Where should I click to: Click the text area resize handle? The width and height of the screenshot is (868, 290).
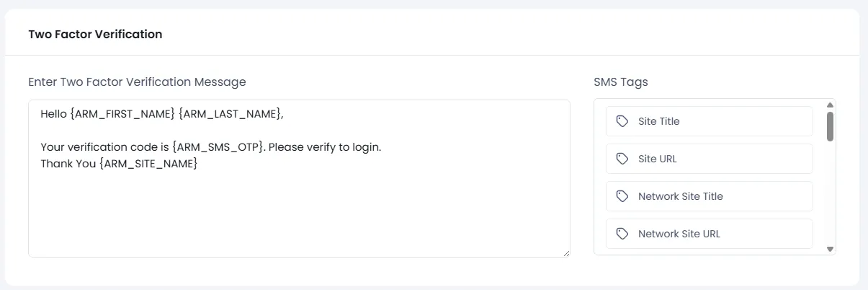pos(565,252)
